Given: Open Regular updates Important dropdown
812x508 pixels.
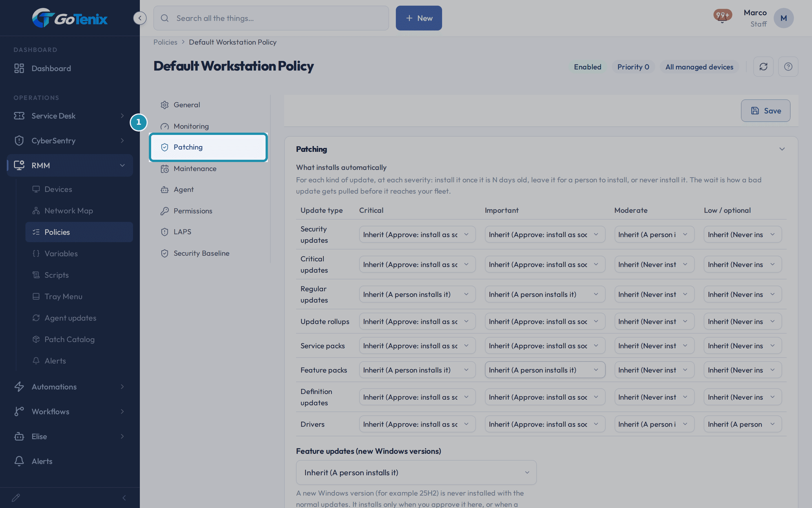Looking at the screenshot, I should (x=545, y=294).
